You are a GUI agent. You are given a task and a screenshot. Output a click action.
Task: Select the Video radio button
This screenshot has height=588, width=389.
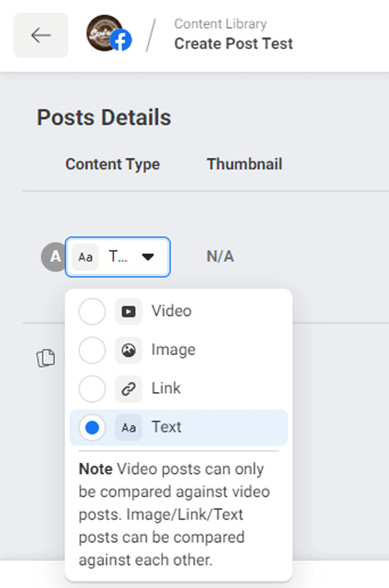tap(92, 311)
